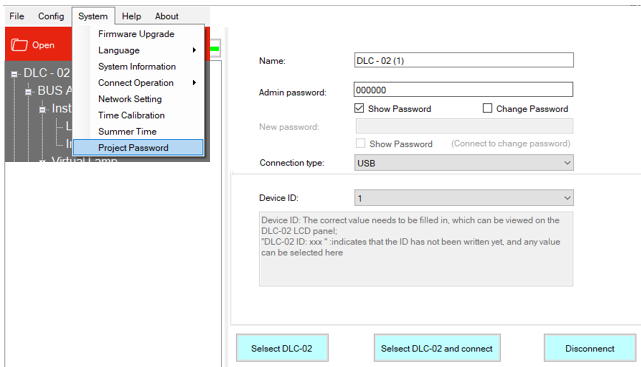Viewport: 641px width, 367px height.
Task: Click the Disconnect button
Action: coord(589,348)
